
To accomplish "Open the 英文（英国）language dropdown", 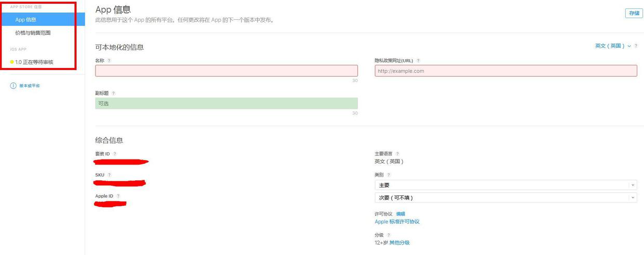I will click(x=613, y=46).
